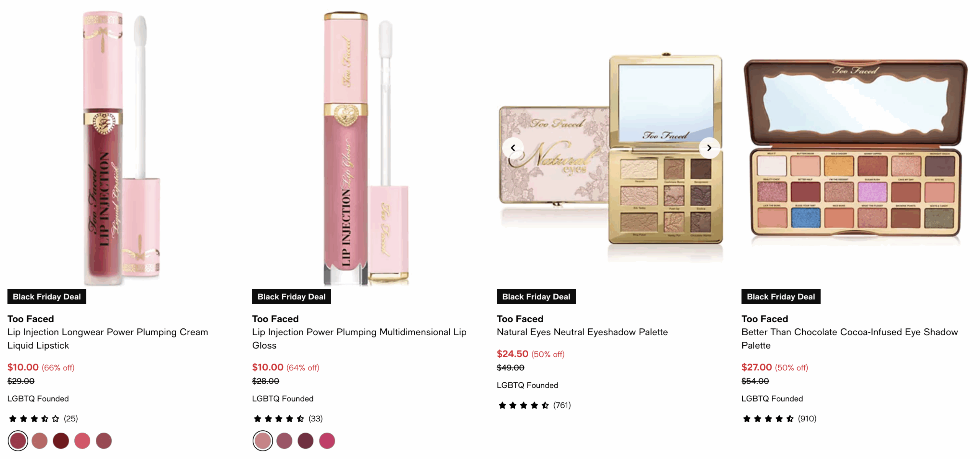Open the 910 reviews star rating
980x459 pixels.
coord(779,418)
